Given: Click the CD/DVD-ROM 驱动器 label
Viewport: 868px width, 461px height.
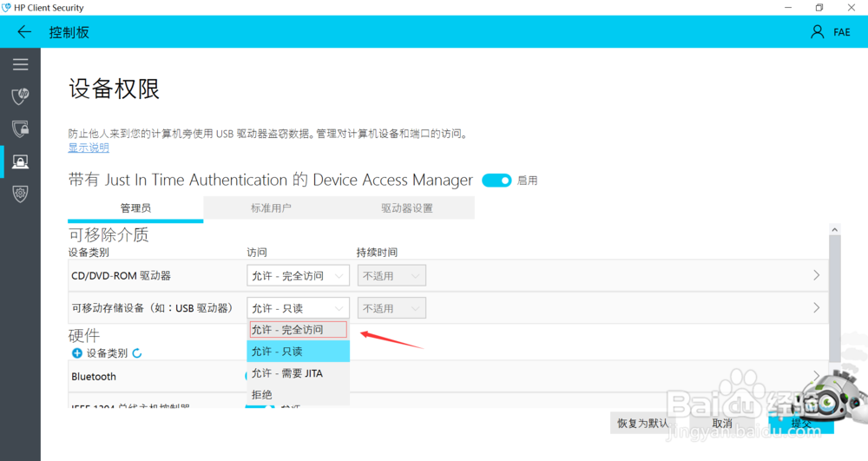Looking at the screenshot, I should tap(122, 275).
